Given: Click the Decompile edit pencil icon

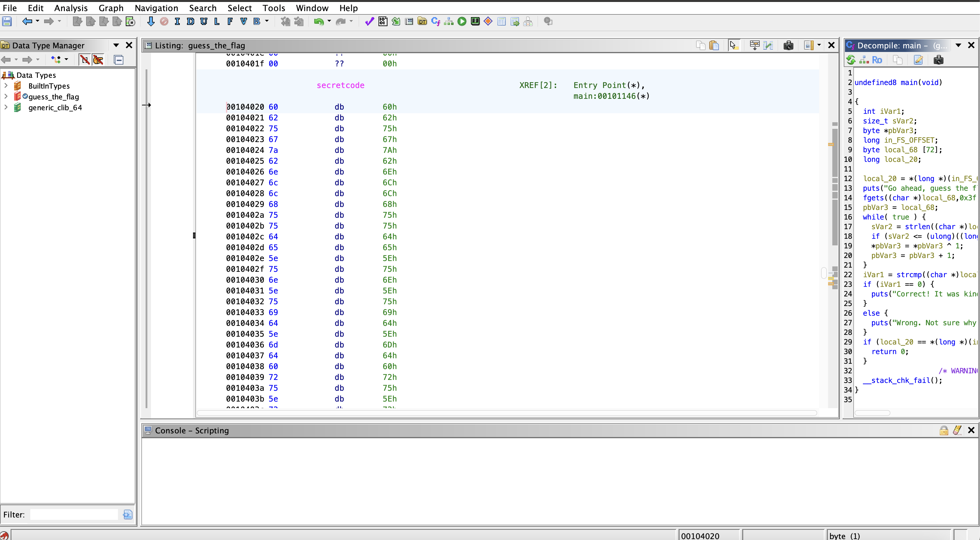Looking at the screenshot, I should (918, 60).
